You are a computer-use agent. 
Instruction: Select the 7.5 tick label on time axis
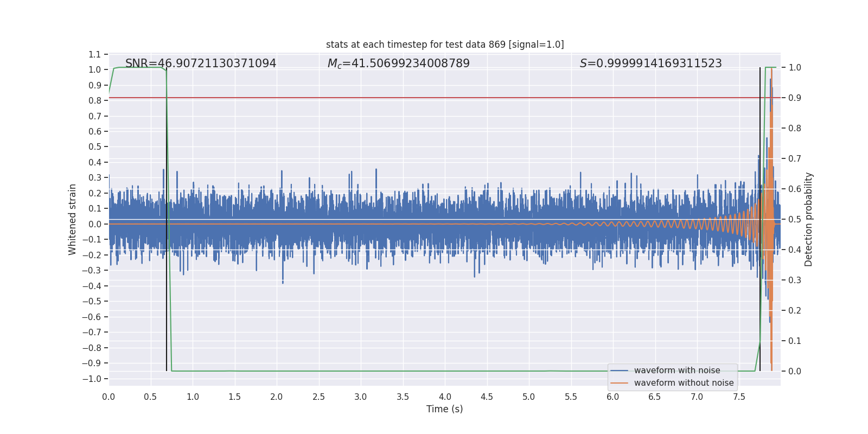(739, 397)
